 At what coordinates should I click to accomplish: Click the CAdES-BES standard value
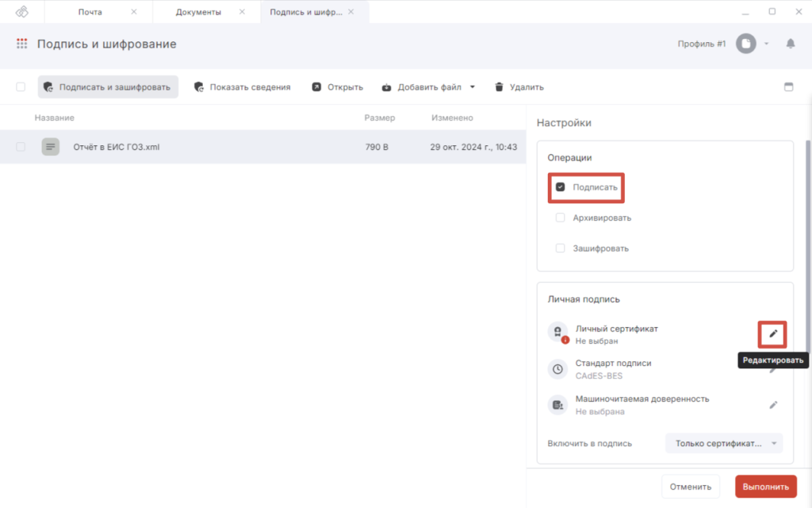[599, 375]
